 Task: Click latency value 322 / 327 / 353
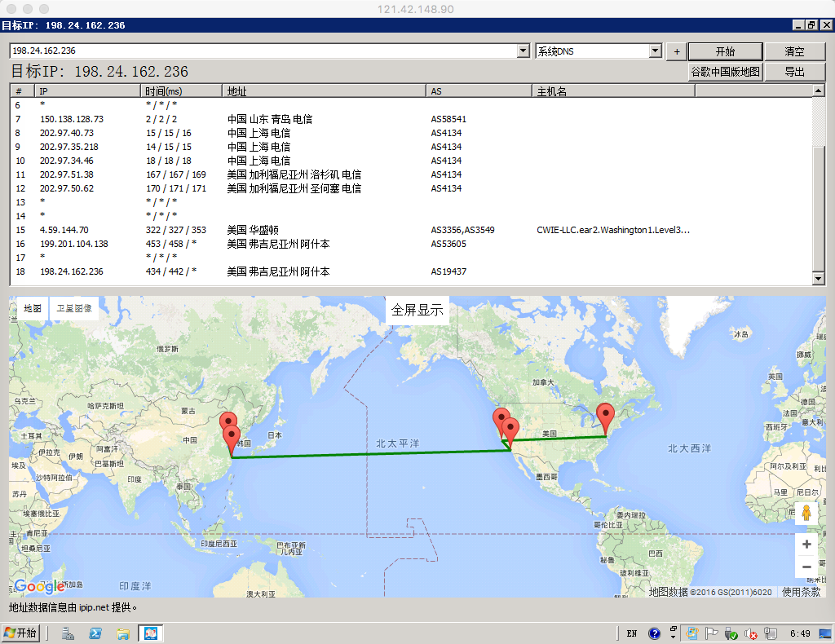(176, 230)
